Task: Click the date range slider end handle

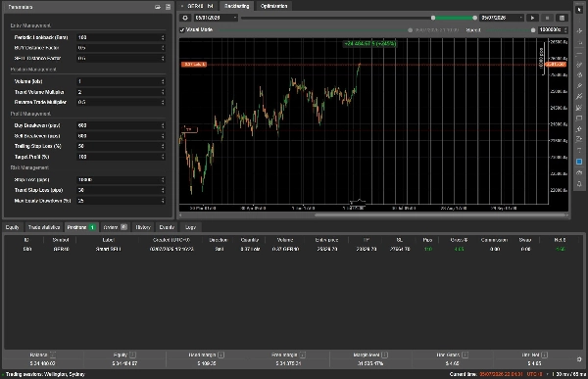Action: pos(474,18)
